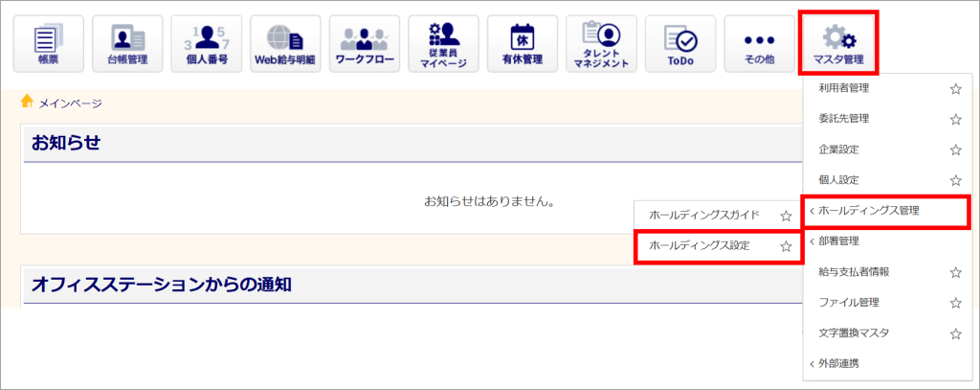Choose 委託先管理 from the menu
This screenshot has height=390, width=980.
pos(844,118)
